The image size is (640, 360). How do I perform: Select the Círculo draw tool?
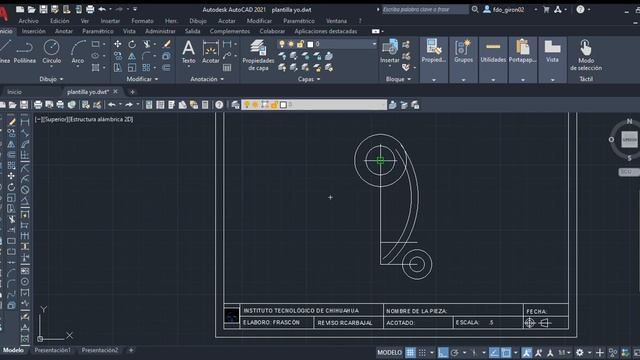click(51, 52)
